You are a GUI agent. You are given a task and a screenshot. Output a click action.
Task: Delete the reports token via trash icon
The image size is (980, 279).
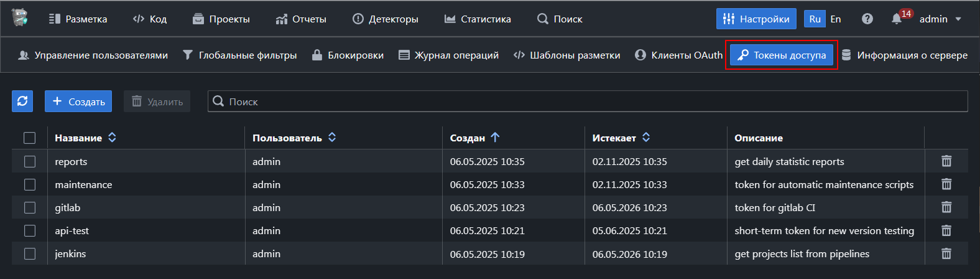pos(946,161)
